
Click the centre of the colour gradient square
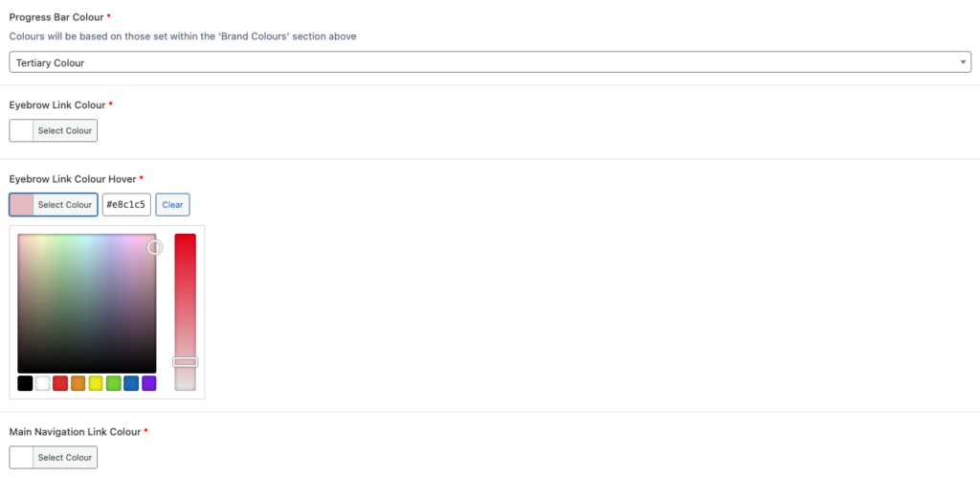pyautogui.click(x=86, y=303)
